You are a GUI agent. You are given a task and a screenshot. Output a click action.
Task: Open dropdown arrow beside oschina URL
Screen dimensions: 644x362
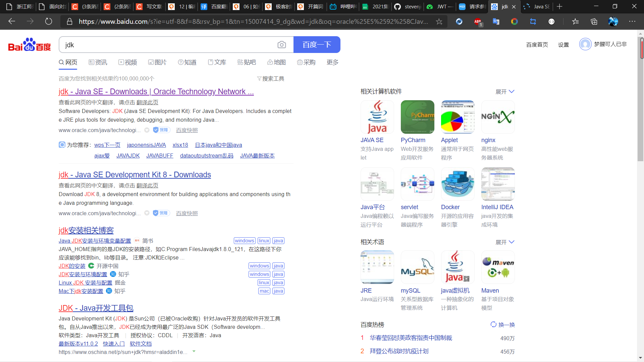194,352
